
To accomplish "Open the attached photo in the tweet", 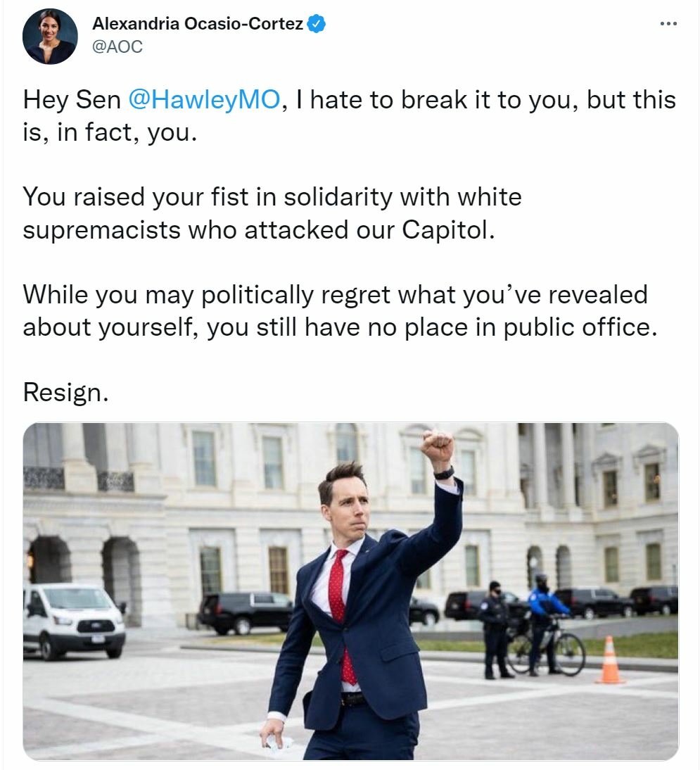I will tap(350, 591).
